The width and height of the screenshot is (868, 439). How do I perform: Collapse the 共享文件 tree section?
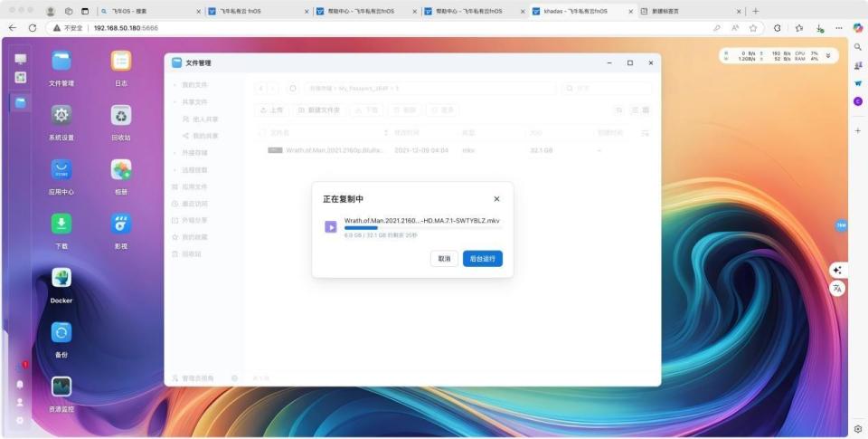(x=175, y=102)
